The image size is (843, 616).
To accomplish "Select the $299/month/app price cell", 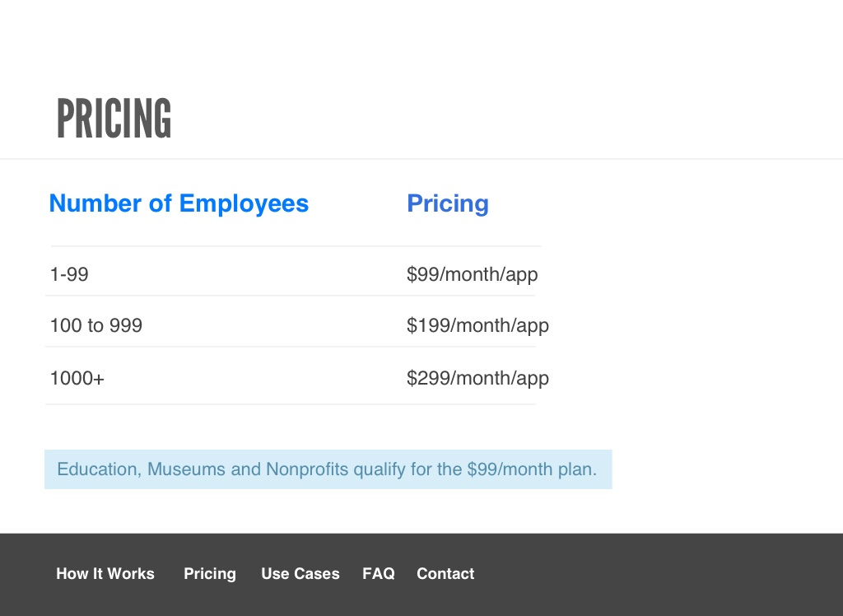I will point(477,378).
